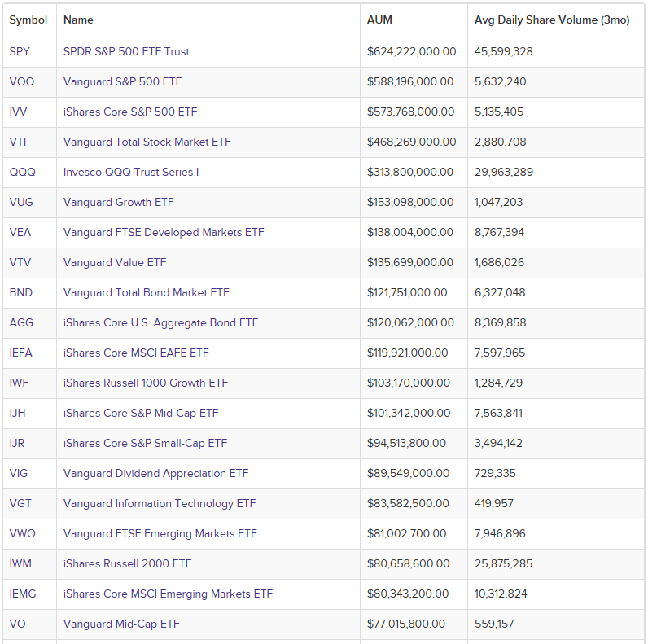
Task: Click the IWF ticker symbol
Action: coord(19,383)
